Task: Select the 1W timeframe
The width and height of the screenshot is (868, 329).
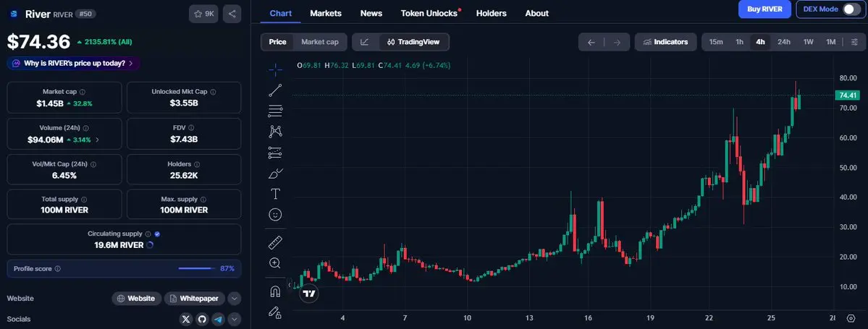Action: click(x=808, y=42)
